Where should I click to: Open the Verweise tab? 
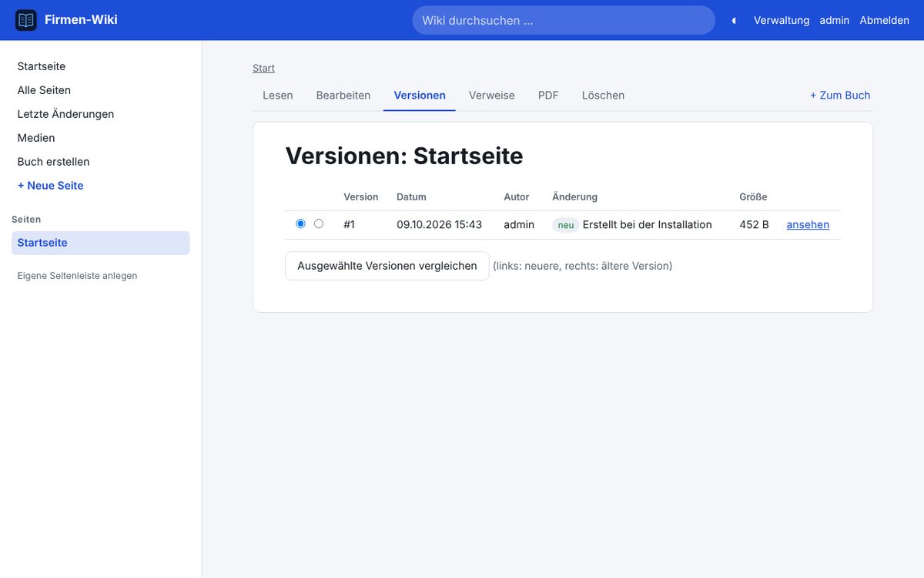point(492,96)
